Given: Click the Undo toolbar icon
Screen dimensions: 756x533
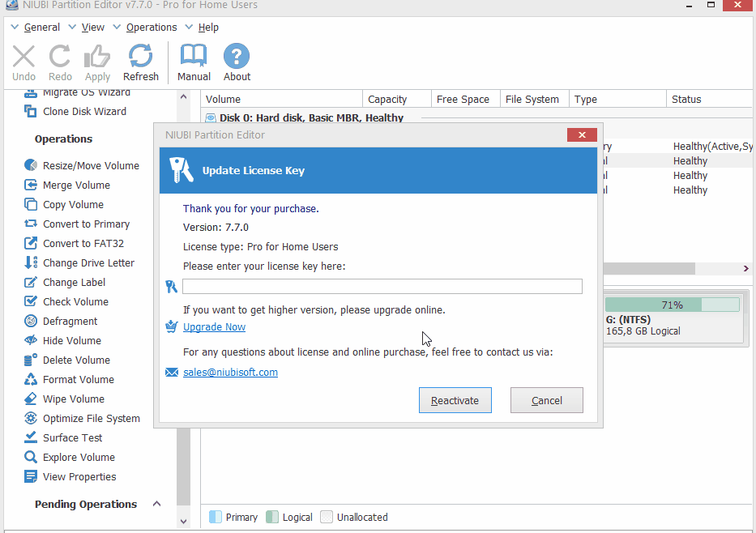Looking at the screenshot, I should click(23, 57).
